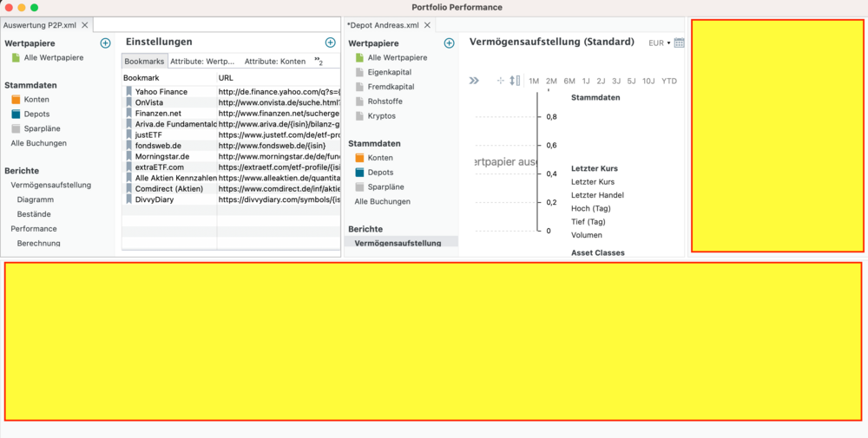Select Yahoo Finance bookmark row
The image size is (868, 438).
tap(231, 92)
